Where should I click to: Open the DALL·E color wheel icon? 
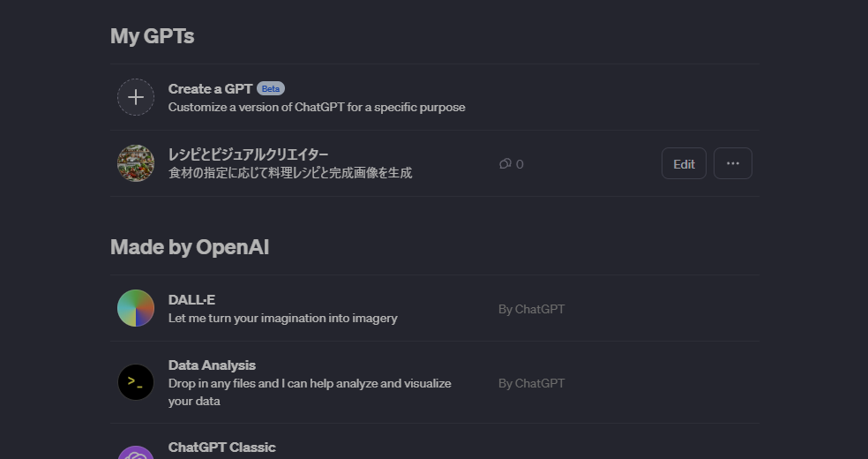(136, 308)
